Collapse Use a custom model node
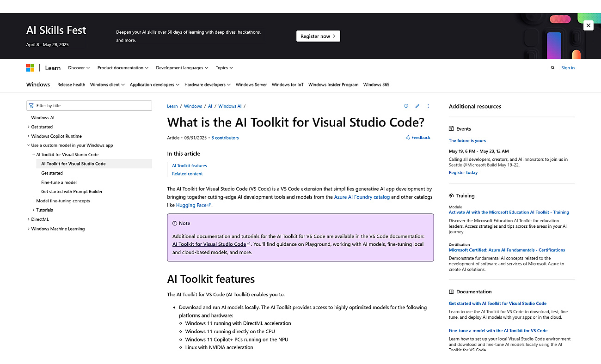The width and height of the screenshot is (601, 364). (x=29, y=146)
